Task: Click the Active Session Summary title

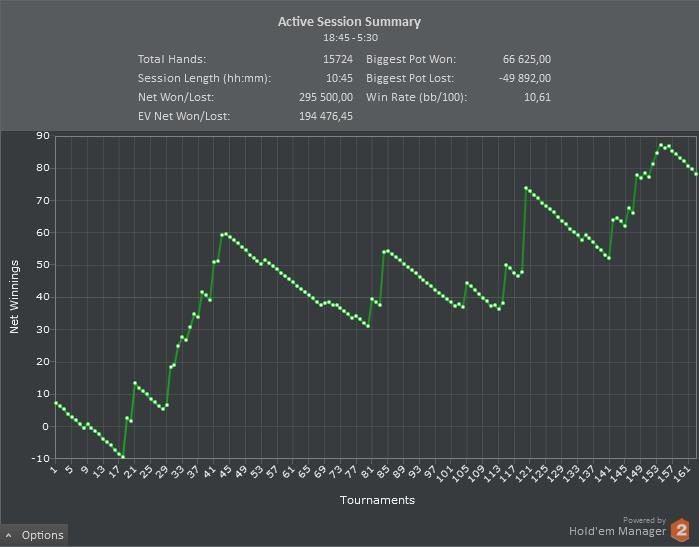Action: click(x=350, y=22)
